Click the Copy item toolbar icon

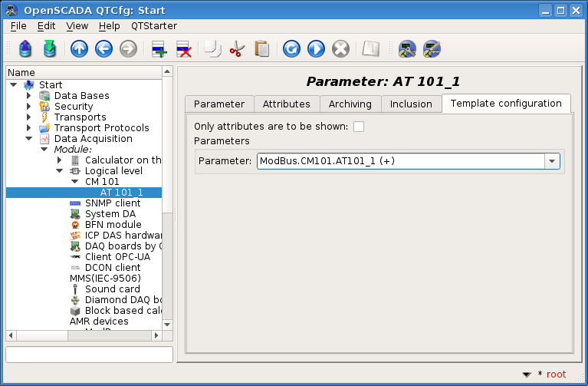coord(212,49)
